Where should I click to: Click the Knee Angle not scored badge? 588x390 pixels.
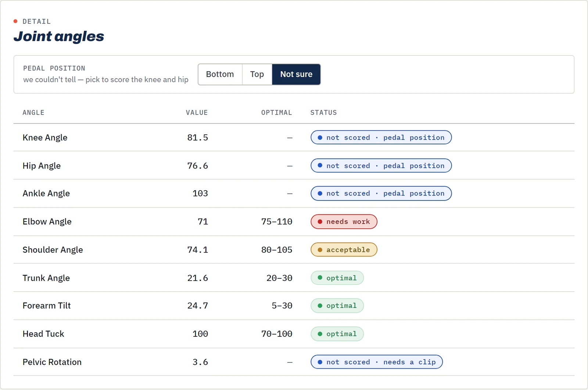tap(381, 137)
